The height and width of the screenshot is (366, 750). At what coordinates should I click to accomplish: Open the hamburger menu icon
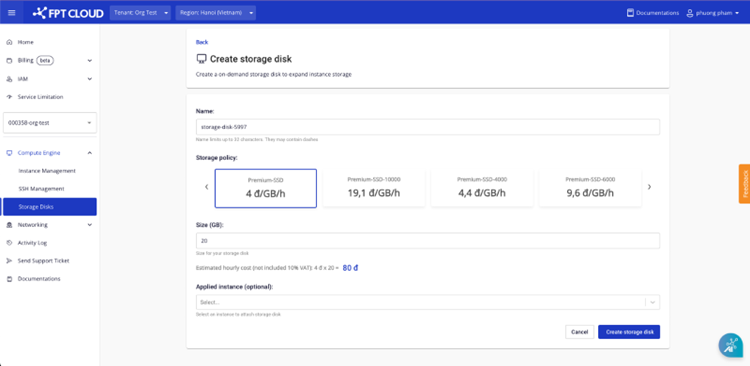(12, 13)
